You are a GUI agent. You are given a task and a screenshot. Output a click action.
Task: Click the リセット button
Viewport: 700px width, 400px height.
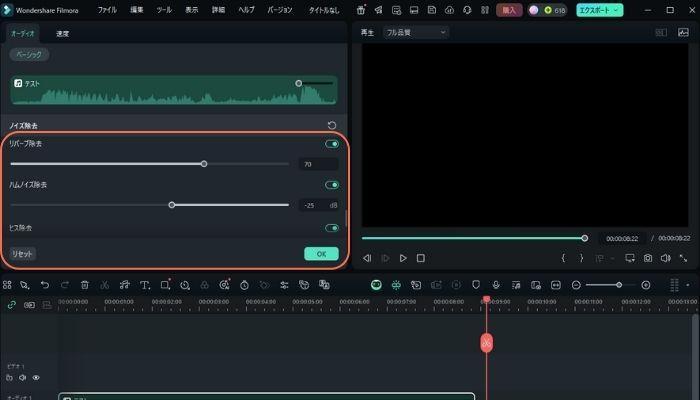click(22, 254)
